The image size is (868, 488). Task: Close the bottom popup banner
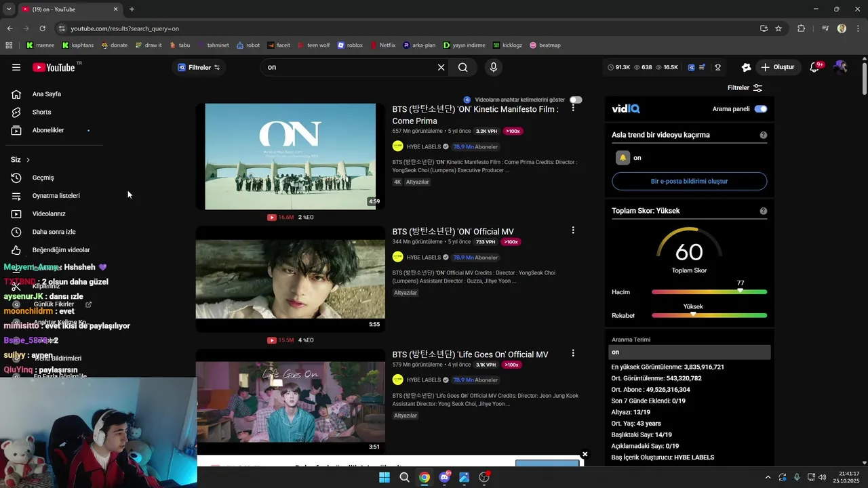point(585,454)
